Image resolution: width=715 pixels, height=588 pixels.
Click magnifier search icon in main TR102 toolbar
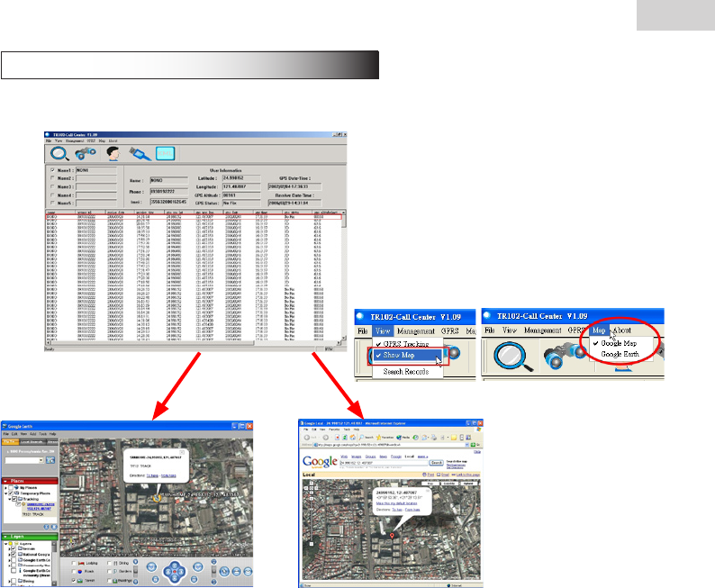point(59,154)
